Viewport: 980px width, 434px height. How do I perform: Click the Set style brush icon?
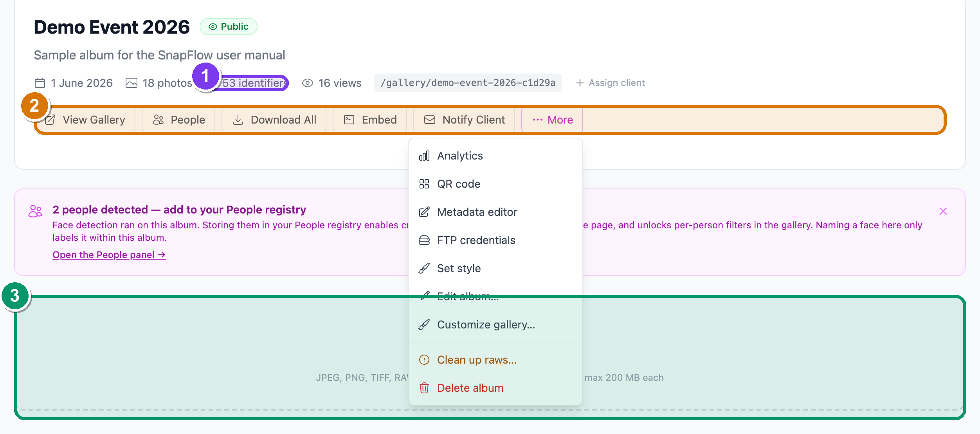coord(424,268)
